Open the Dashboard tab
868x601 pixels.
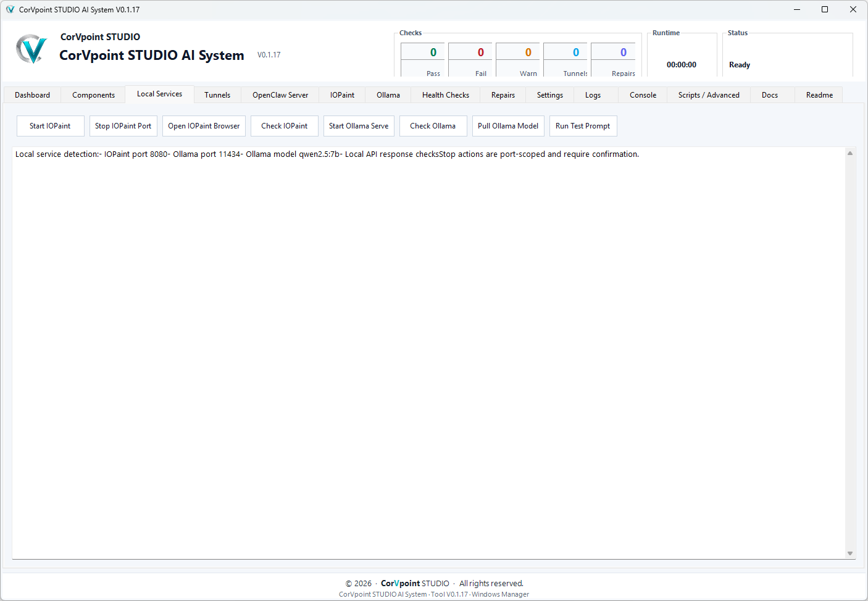click(x=32, y=95)
